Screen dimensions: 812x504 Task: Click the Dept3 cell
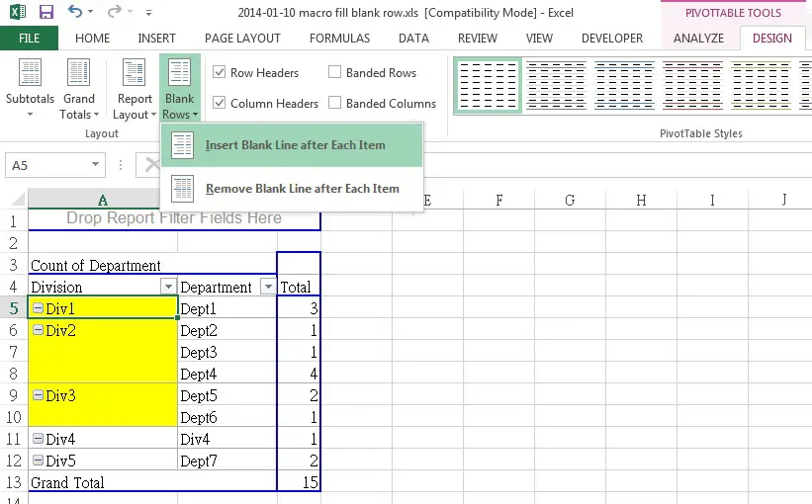227,352
